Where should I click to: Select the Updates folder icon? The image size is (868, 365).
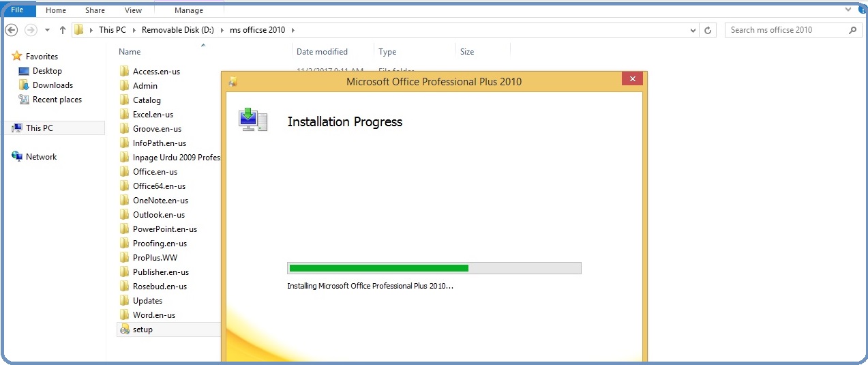tap(124, 300)
